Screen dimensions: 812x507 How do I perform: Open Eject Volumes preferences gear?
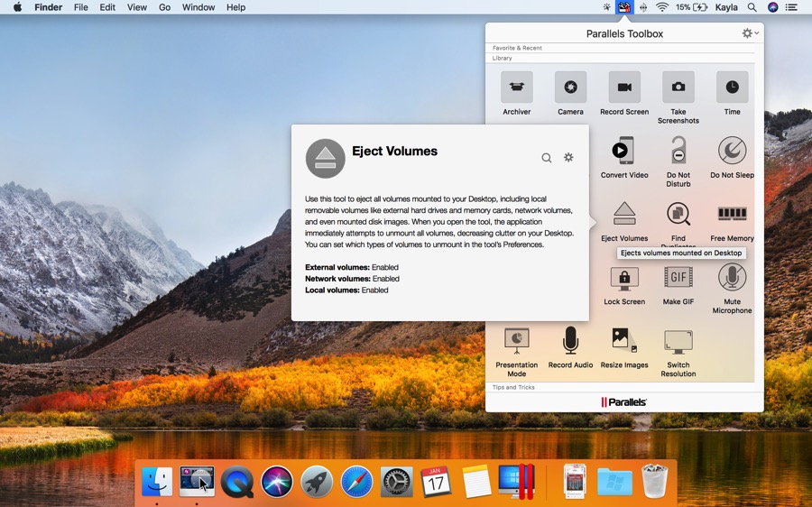pos(568,157)
